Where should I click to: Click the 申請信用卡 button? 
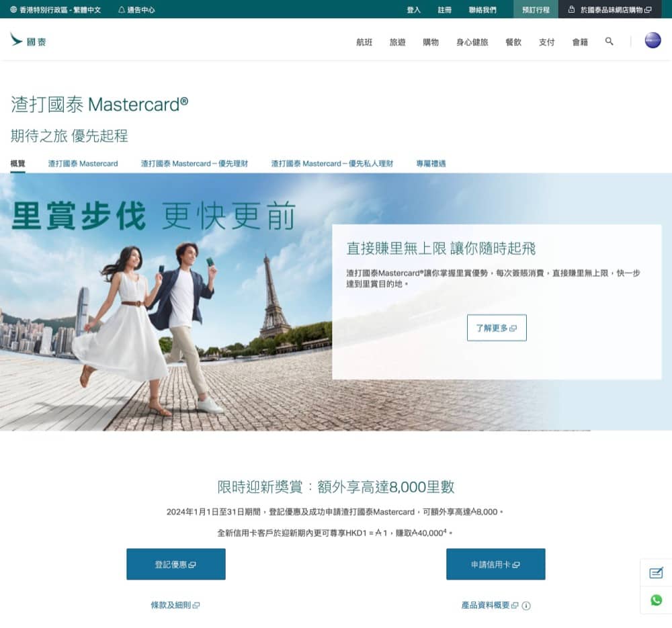click(x=495, y=564)
